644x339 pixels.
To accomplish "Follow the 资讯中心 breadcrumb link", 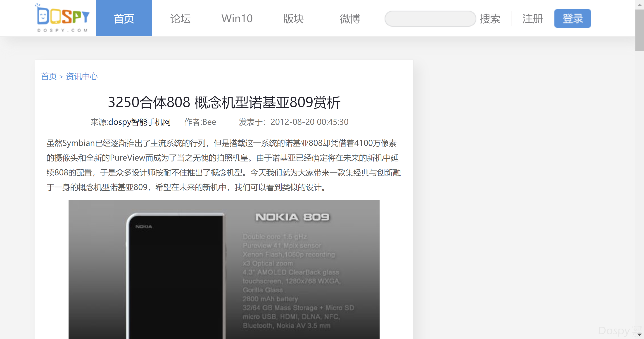I will point(82,76).
